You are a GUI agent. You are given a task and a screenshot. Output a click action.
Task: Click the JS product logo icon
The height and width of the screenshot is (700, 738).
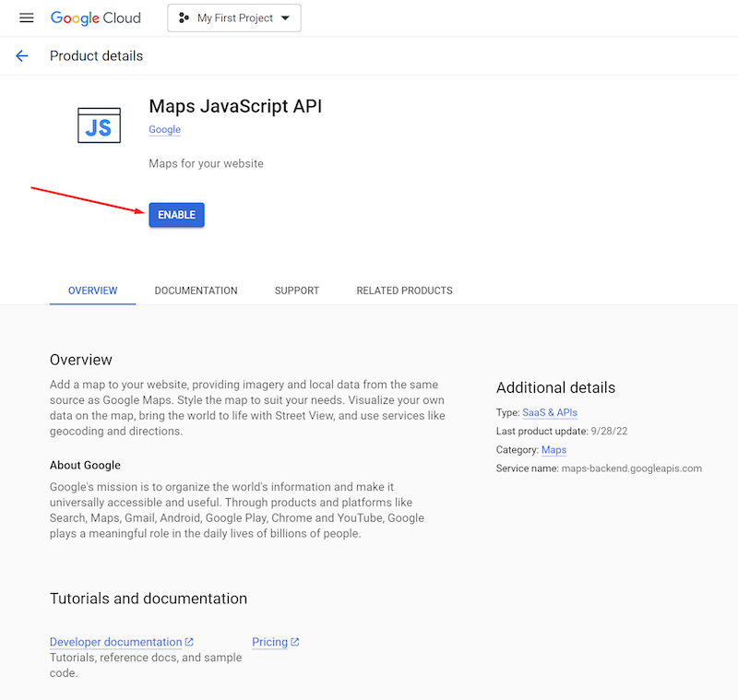99,125
